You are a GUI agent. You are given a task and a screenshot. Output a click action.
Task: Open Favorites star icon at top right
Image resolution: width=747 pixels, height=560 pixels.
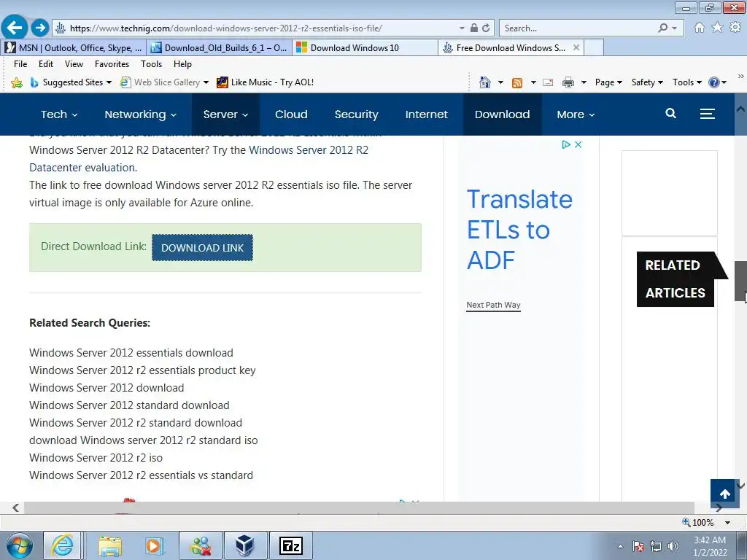click(718, 28)
